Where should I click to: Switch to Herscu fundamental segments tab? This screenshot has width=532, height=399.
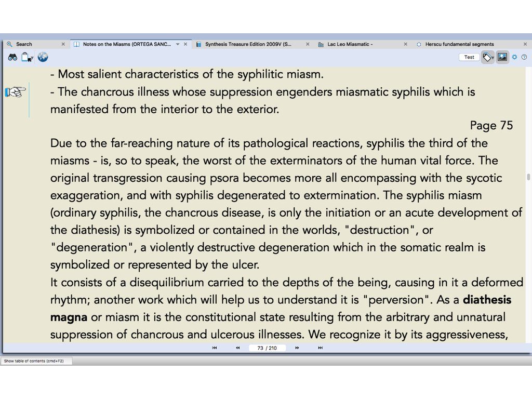point(459,44)
